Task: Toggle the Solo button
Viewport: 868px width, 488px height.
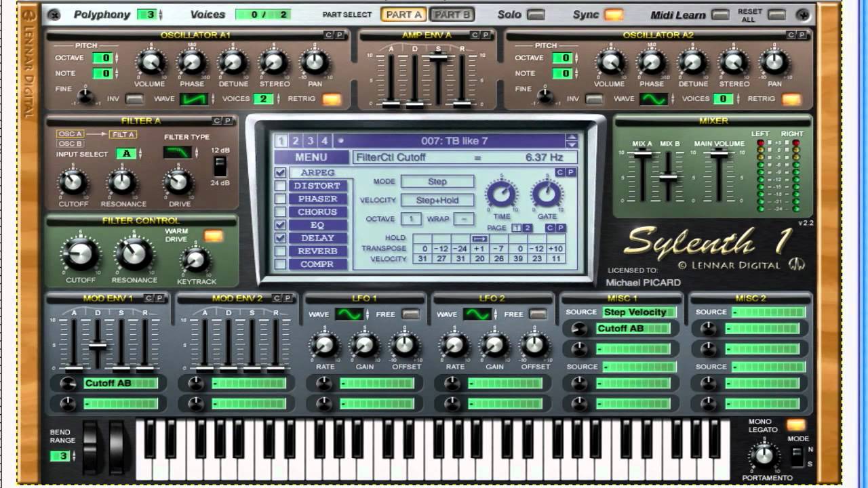Action: coord(536,14)
